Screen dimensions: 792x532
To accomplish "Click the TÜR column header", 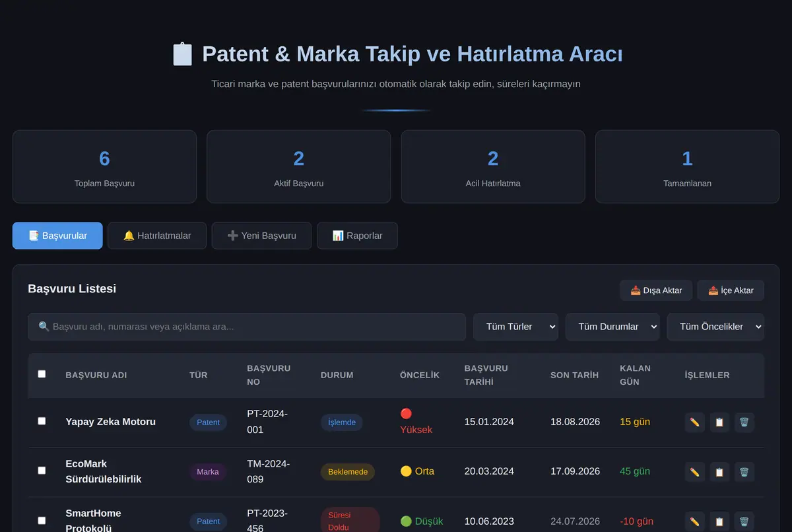I will [x=199, y=375].
